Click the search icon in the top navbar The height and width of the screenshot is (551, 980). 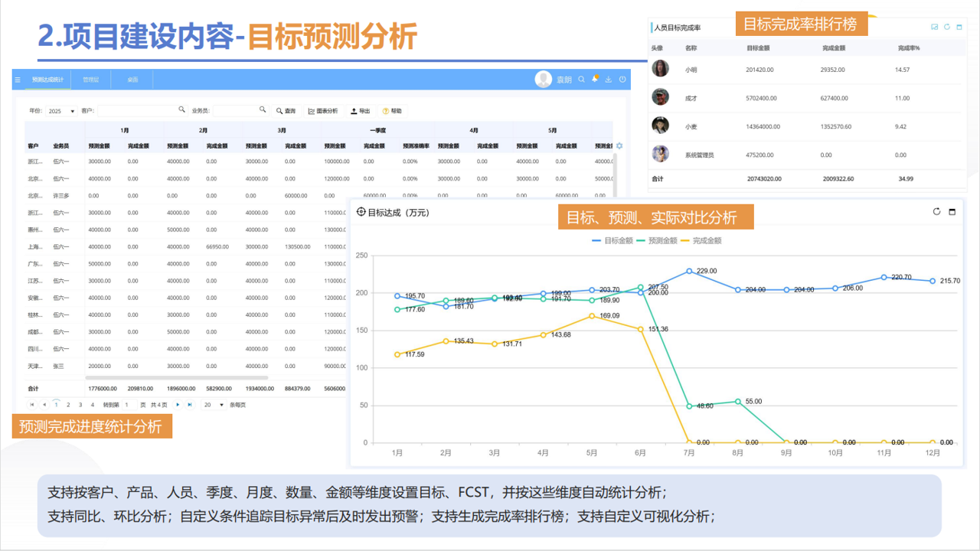click(x=581, y=79)
